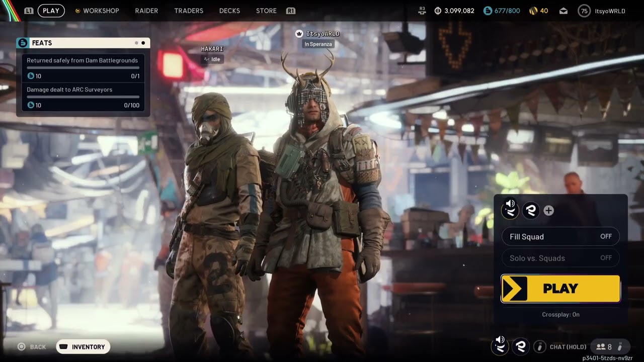Click the FEATS panel header
The image size is (644, 362).
83,43
